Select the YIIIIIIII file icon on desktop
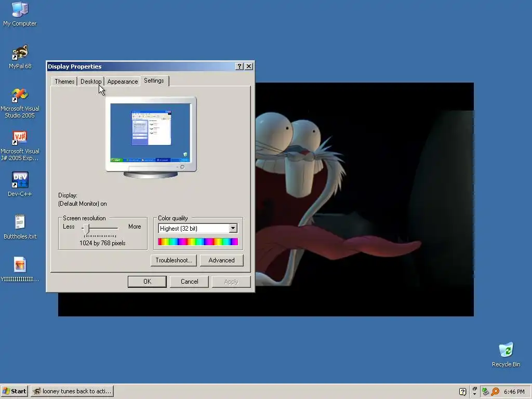 (20, 270)
